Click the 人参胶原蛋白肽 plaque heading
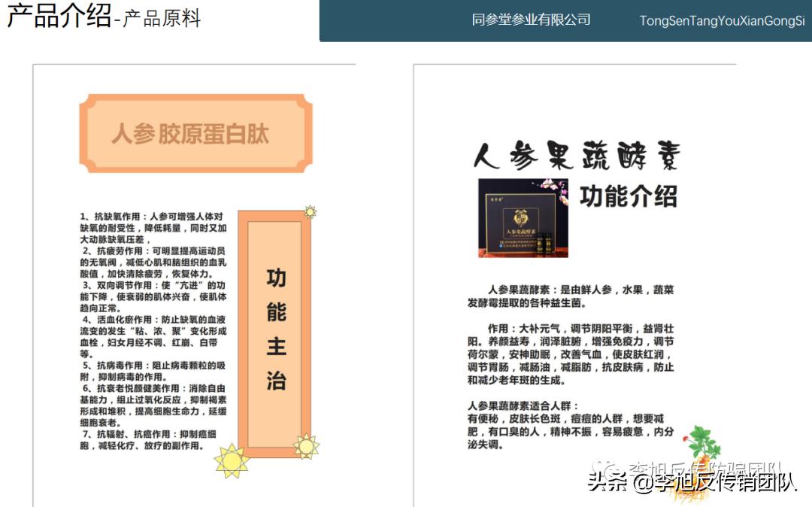The height and width of the screenshot is (507, 812). (x=194, y=132)
